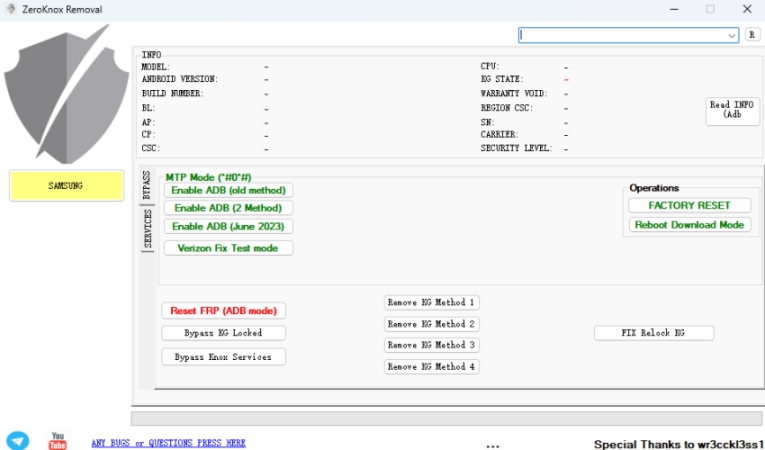This screenshot has height=450, width=765.
Task: Click the Special Thanks to wr3cckl3ss1 text
Action: point(679,444)
